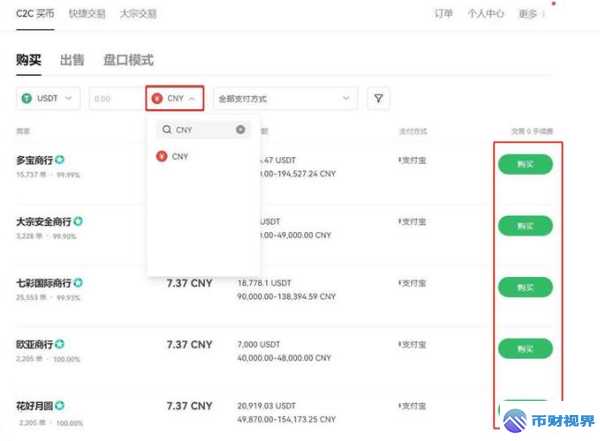Click the verified badge next to 大宗安全商行
600x441 pixels.
pyautogui.click(x=78, y=221)
